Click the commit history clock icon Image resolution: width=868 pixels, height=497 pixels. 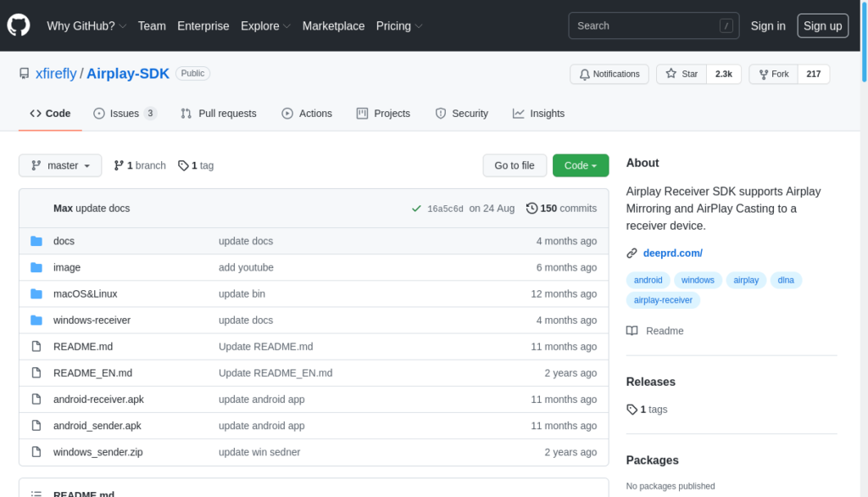(x=531, y=209)
